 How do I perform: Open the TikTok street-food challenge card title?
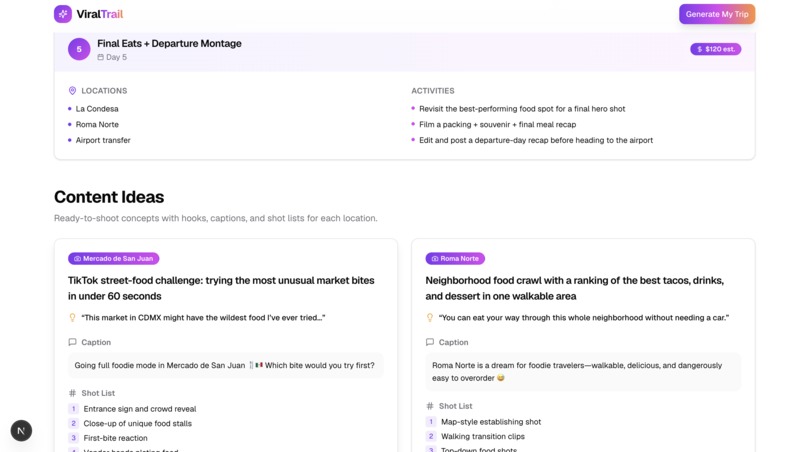tap(221, 288)
